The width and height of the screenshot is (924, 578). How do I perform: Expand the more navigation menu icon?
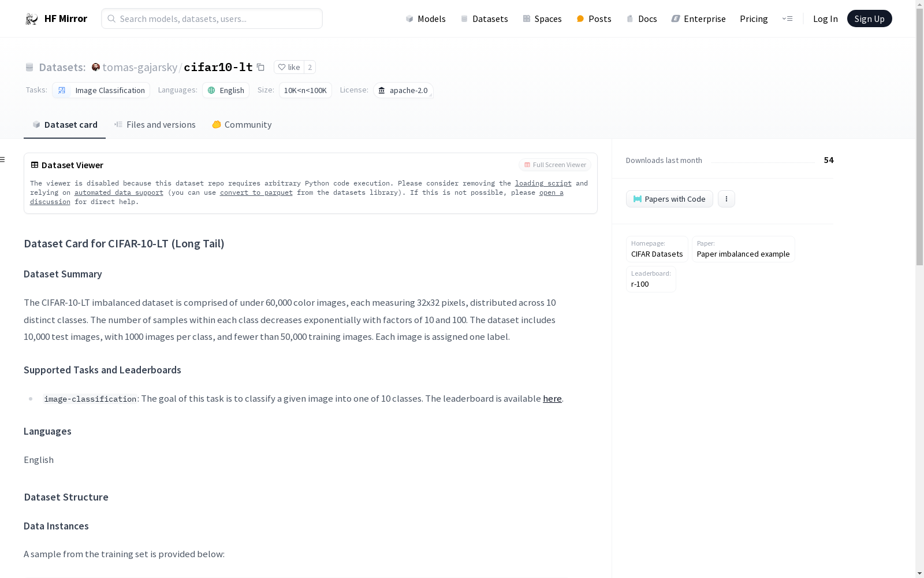pos(787,18)
